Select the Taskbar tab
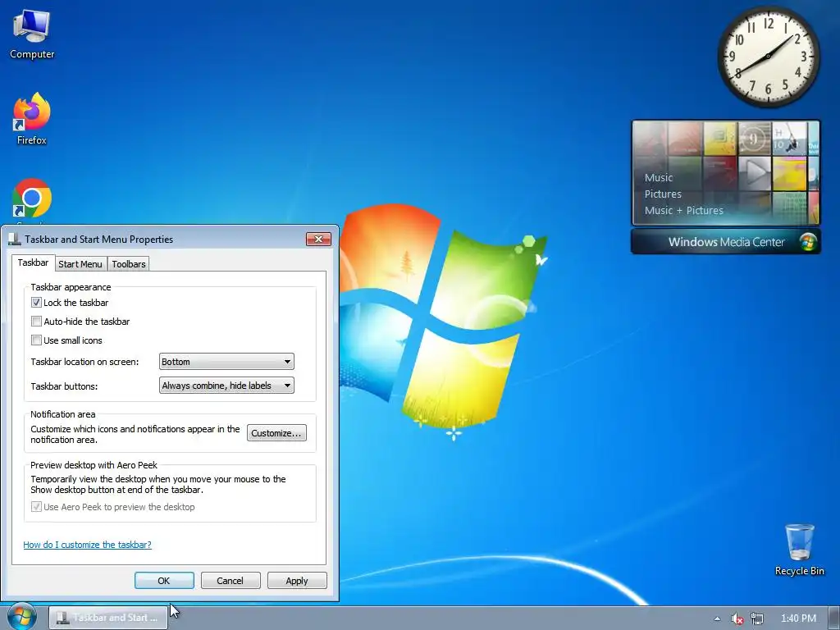 pos(33,262)
